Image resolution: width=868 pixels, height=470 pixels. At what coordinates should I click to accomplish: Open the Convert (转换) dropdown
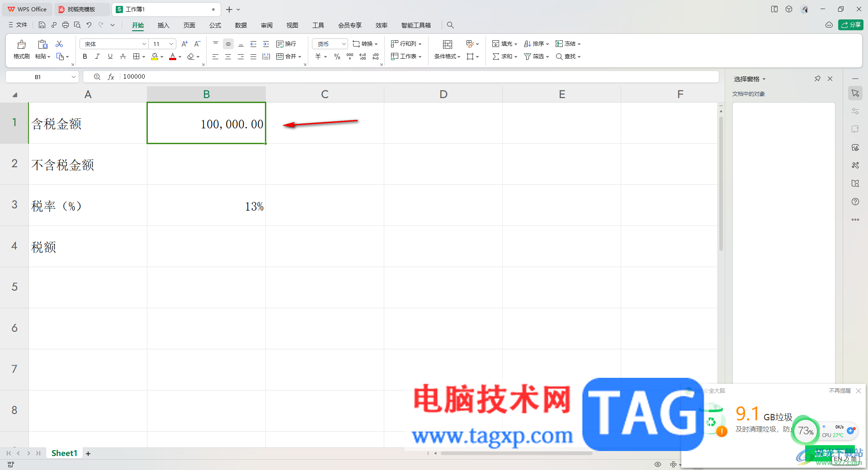tap(365, 44)
